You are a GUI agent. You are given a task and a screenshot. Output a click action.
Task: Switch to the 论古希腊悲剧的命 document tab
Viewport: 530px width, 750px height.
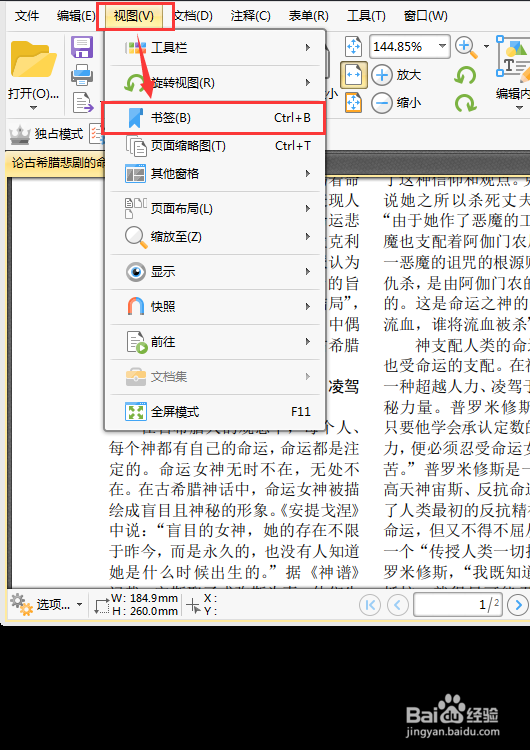pyautogui.click(x=57, y=163)
